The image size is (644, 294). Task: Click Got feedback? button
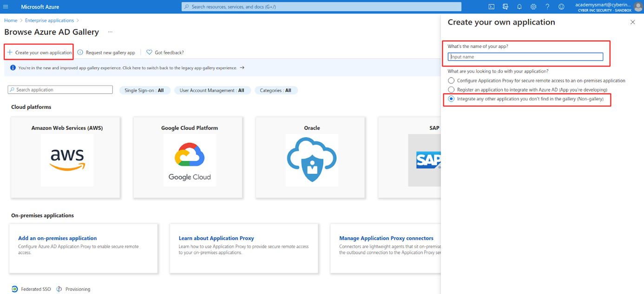[x=165, y=53]
